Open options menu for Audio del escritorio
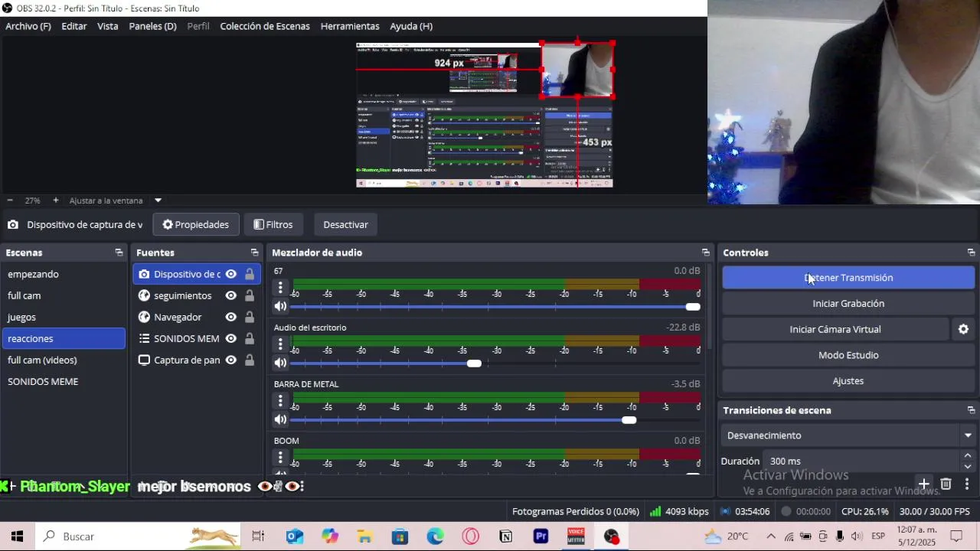 click(280, 344)
